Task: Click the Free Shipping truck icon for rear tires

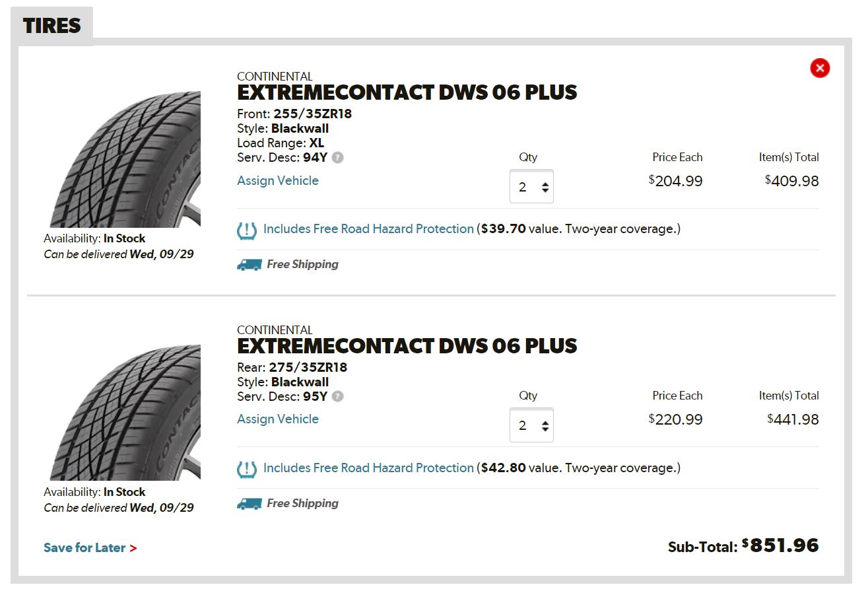Action: click(x=249, y=504)
